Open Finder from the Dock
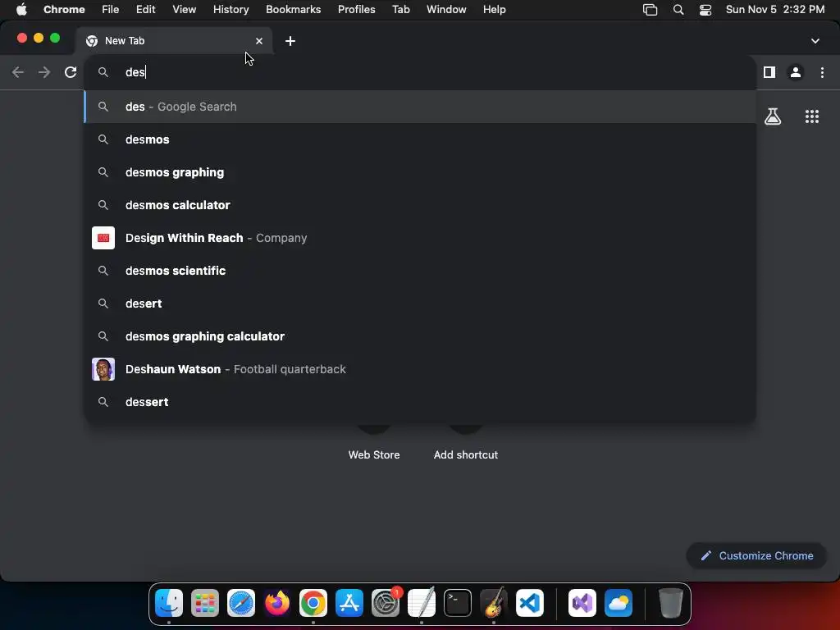840x630 pixels. point(169,603)
